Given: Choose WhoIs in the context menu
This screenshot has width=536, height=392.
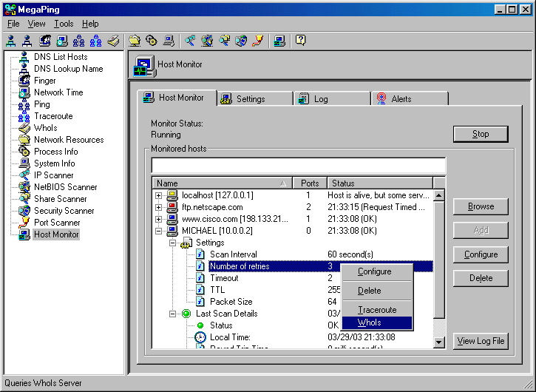Looking at the screenshot, I should coord(377,322).
